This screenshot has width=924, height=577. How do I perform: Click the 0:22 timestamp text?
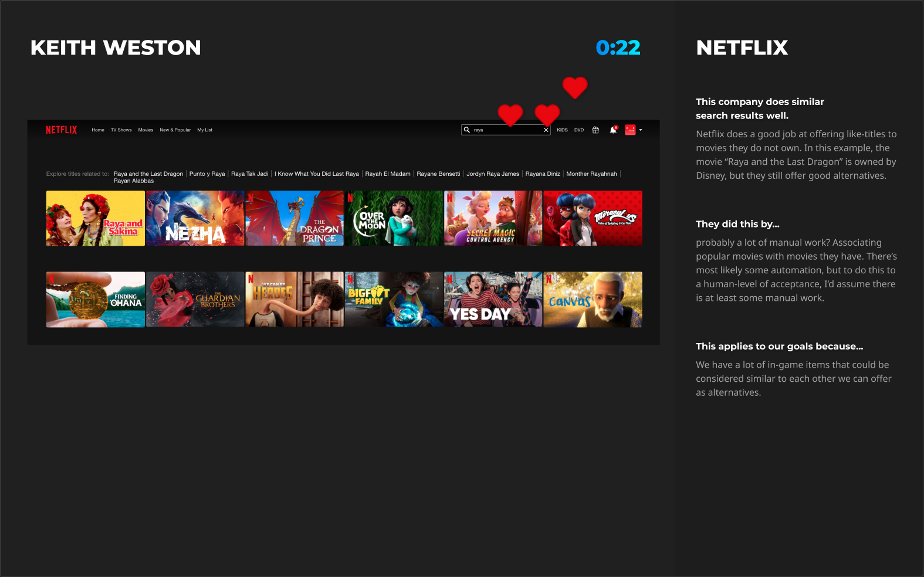(618, 47)
